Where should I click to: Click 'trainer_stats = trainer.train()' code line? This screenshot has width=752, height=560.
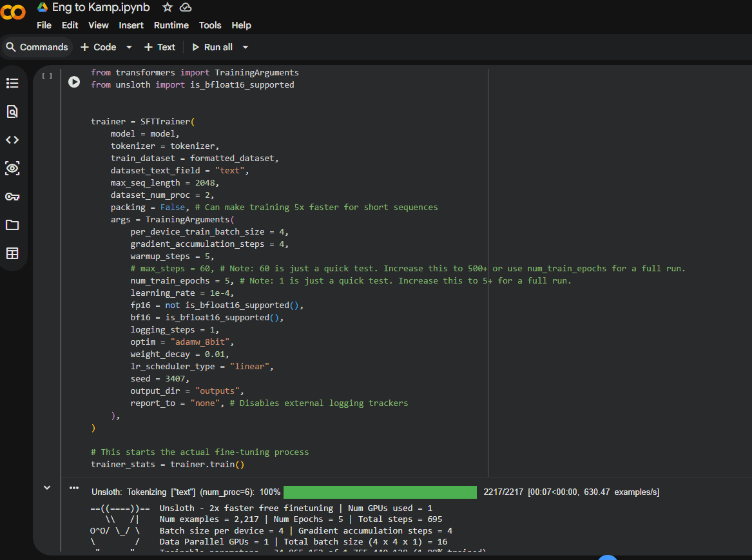(168, 465)
